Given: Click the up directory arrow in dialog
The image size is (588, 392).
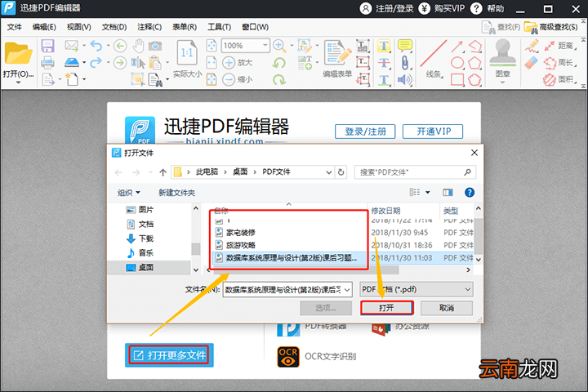Looking at the screenshot, I should point(163,172).
